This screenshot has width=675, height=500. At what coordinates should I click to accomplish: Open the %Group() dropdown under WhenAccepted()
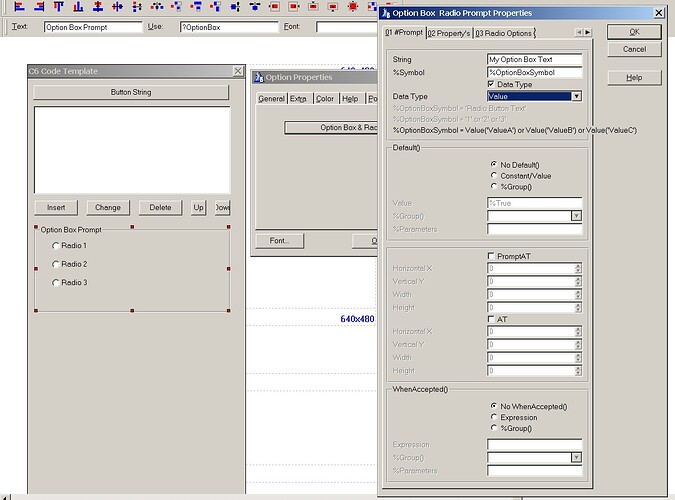click(x=576, y=457)
